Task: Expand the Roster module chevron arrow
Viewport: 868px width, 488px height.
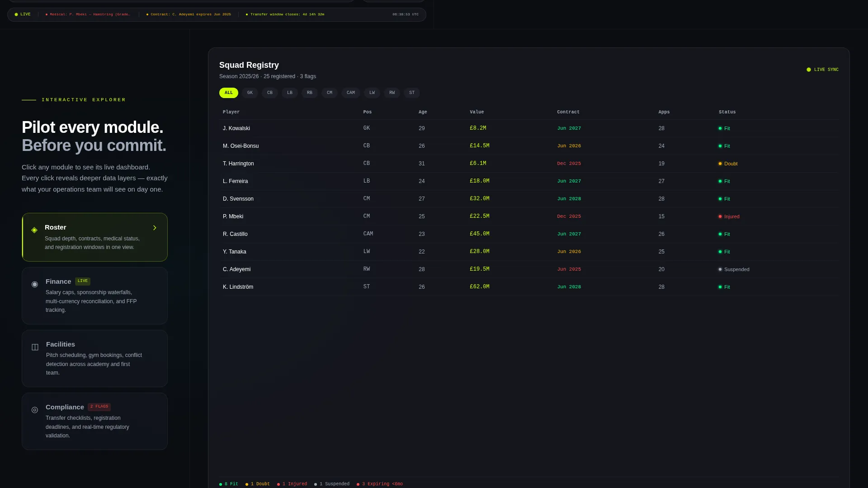Action: coord(155,228)
